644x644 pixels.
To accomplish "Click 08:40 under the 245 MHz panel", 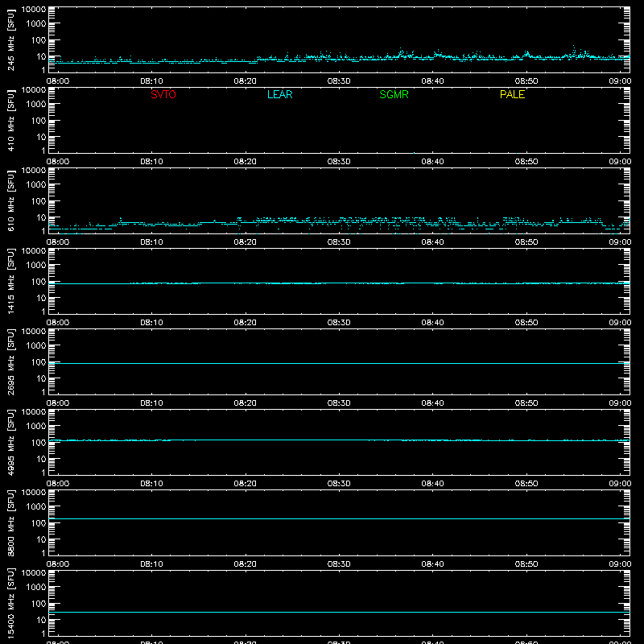I will 432,81.
